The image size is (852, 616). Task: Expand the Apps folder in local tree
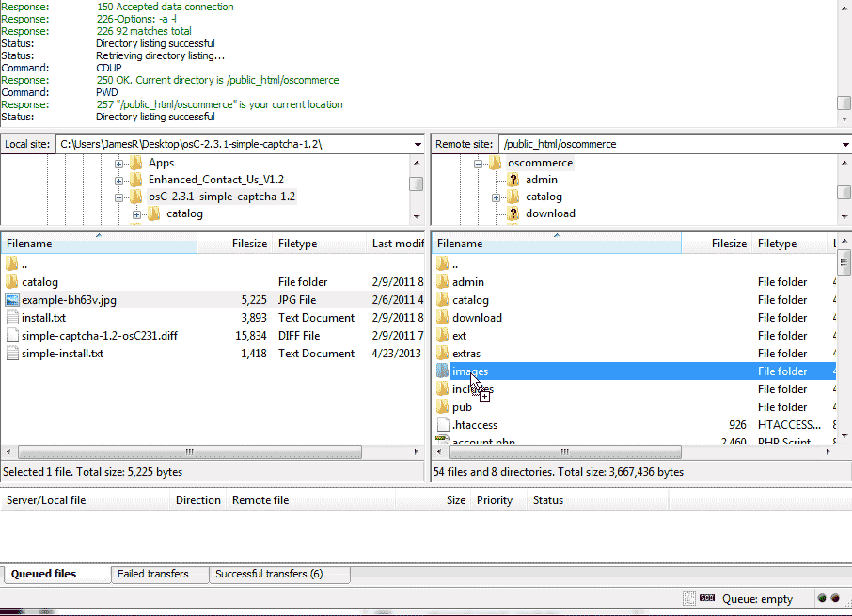[118, 164]
